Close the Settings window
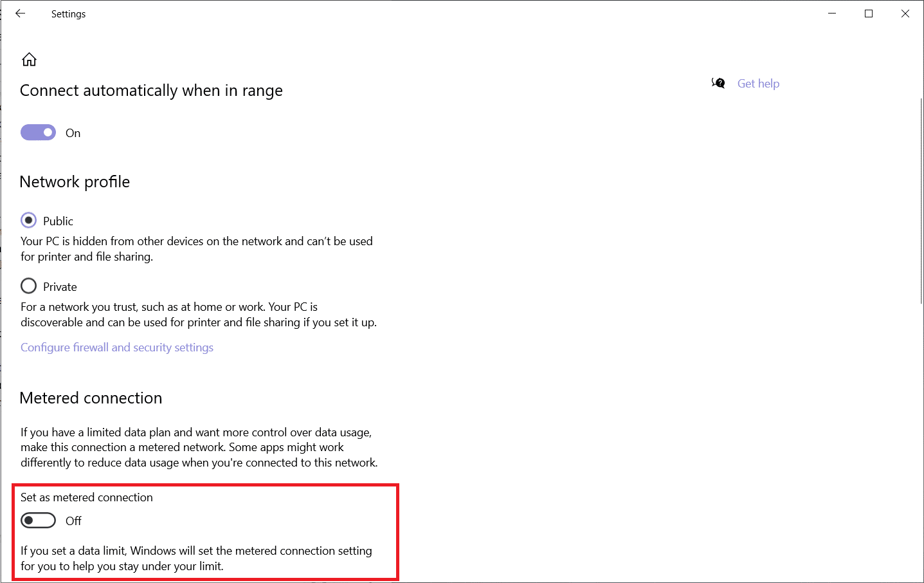924x583 pixels. pos(905,14)
